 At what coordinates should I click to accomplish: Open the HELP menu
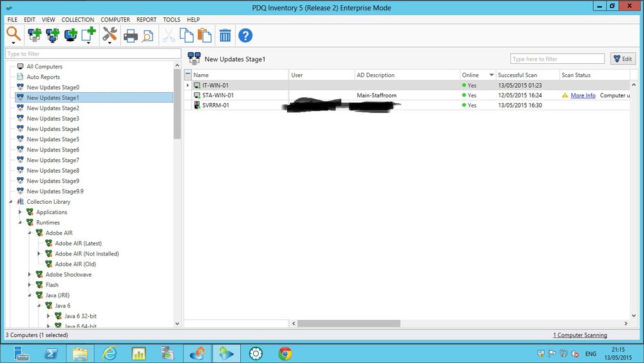193,19
